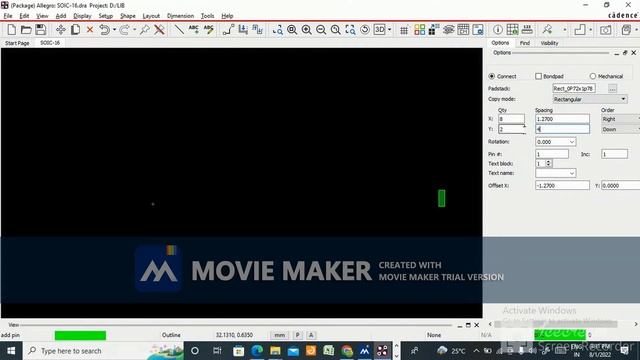Toggle the grid display icon
This screenshot has height=360, width=640.
click(x=404, y=30)
